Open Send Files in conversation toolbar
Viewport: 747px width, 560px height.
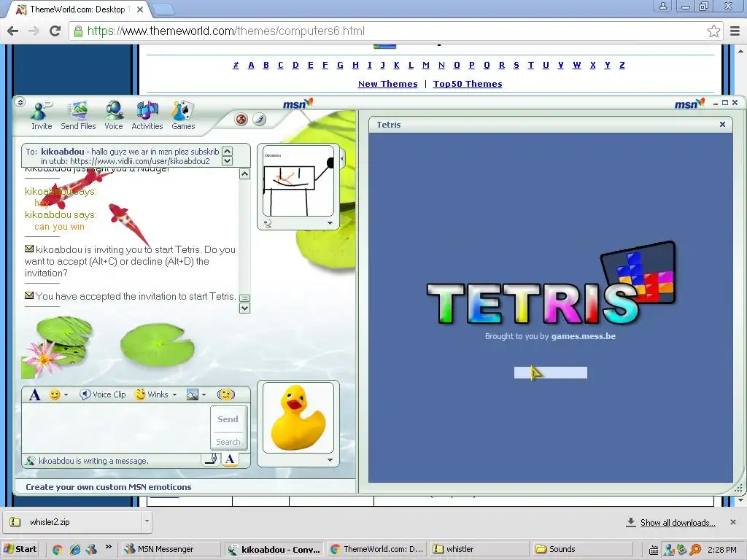point(78,116)
